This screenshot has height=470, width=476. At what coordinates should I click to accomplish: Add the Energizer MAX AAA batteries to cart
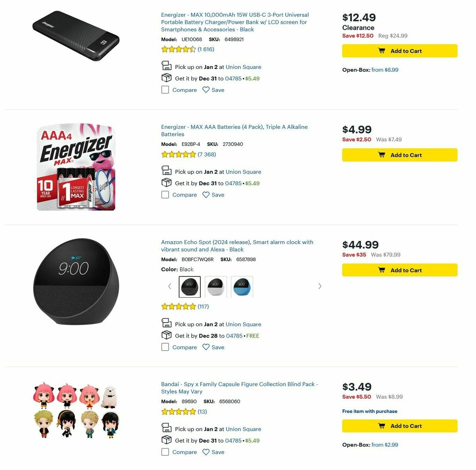399,155
